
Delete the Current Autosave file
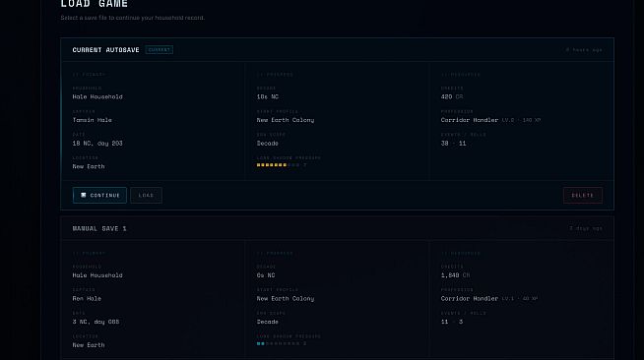583,195
